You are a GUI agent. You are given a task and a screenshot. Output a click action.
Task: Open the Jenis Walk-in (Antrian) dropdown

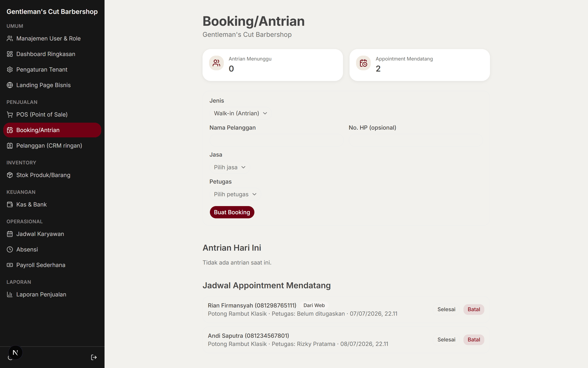pos(240,113)
